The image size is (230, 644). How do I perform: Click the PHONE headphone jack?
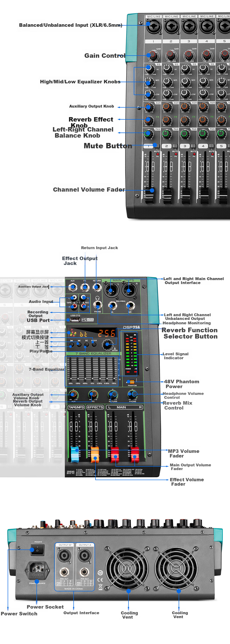pyautogui.click(x=98, y=305)
